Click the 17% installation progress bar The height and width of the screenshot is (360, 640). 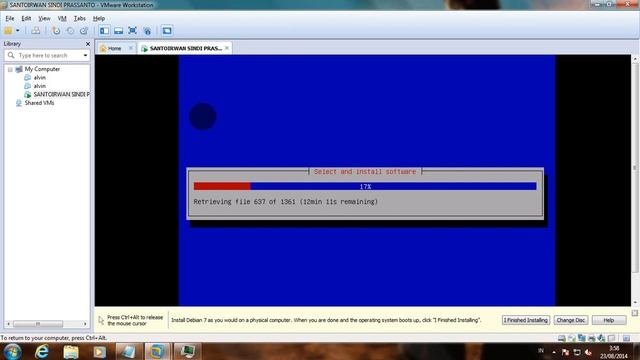click(365, 187)
